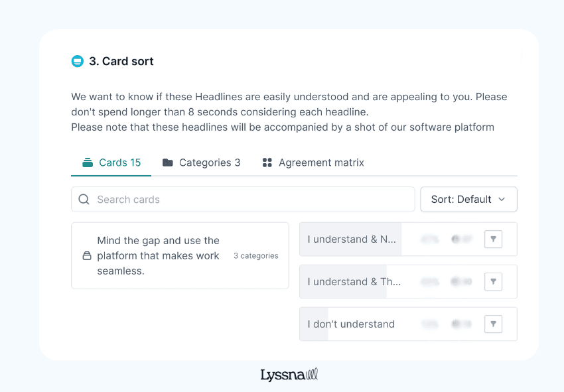The height and width of the screenshot is (392, 564).
Task: Click the card icon beside 'Mind the gap'
Action: pos(87,256)
